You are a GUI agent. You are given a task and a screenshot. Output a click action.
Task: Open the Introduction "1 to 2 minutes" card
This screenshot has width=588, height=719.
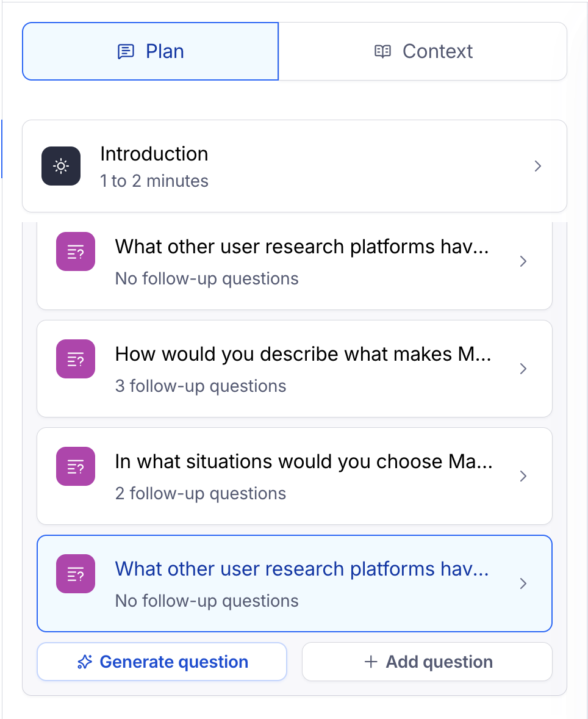[x=294, y=166]
